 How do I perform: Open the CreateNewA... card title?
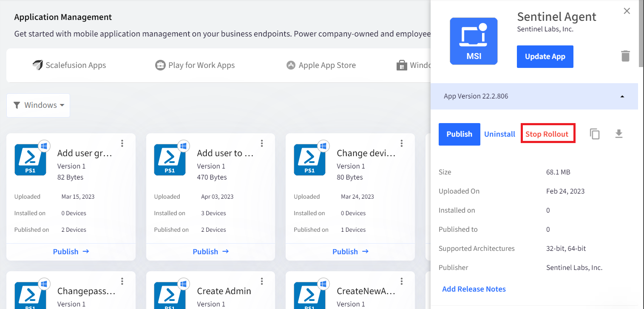tap(366, 291)
